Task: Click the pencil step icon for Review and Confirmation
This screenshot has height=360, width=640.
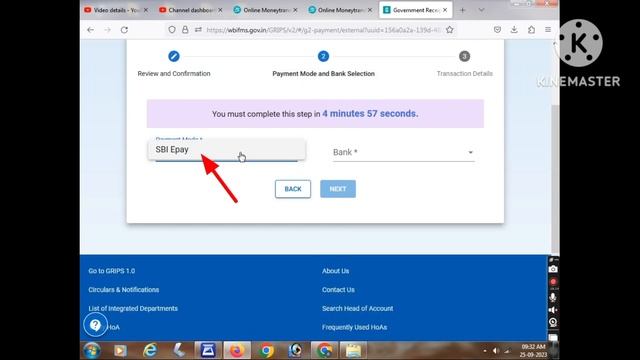Action: tap(174, 56)
